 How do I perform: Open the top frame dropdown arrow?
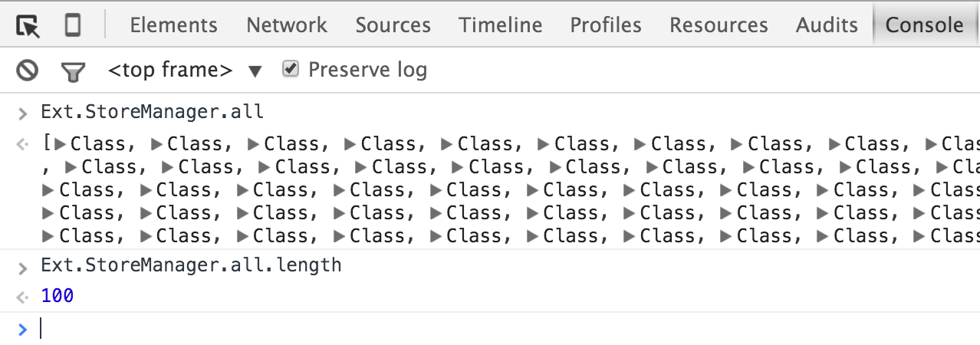(x=255, y=71)
